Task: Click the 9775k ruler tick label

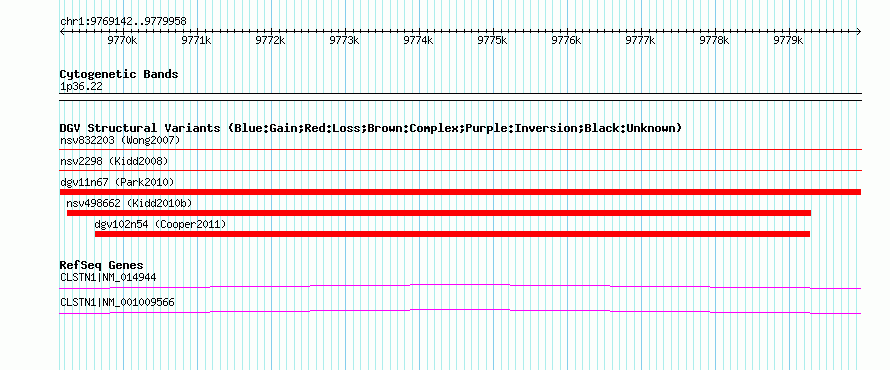Action: tap(492, 40)
